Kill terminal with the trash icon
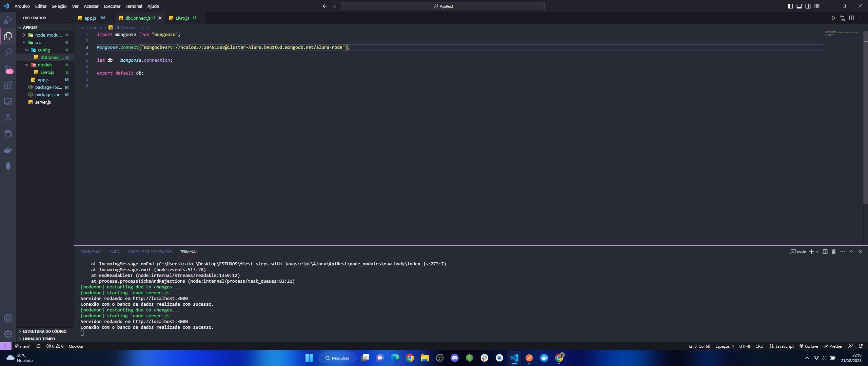The height and width of the screenshot is (366, 868). tap(834, 251)
